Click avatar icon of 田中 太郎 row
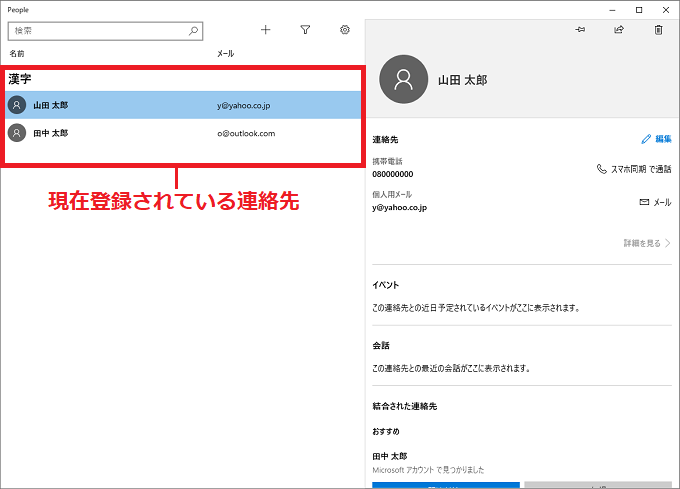This screenshot has height=489, width=680. pos(17,133)
